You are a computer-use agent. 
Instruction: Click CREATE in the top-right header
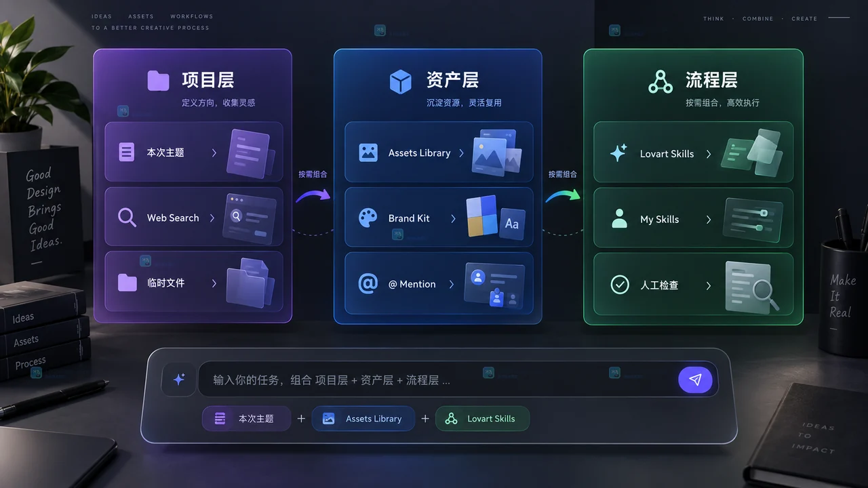coord(804,19)
